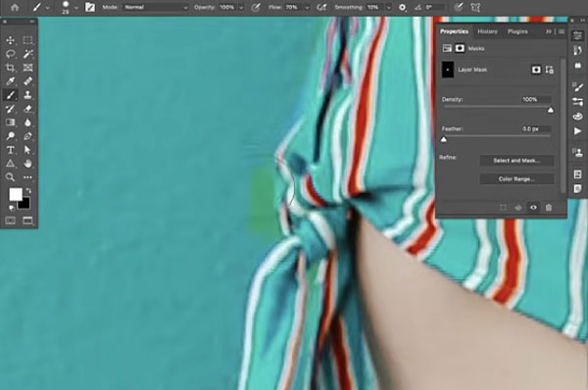Apply mask icon in Properties panel

tap(518, 208)
